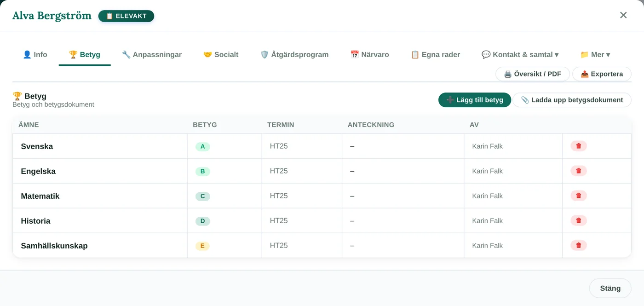Viewport: 644px width, 306px height.
Task: Open the Närvaro tab
Action: 369,54
